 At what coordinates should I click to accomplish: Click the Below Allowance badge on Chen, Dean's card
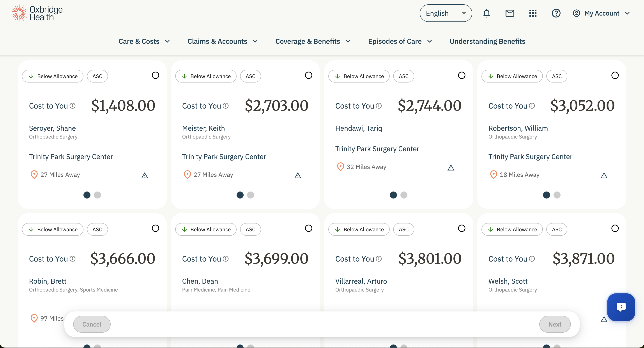point(205,229)
